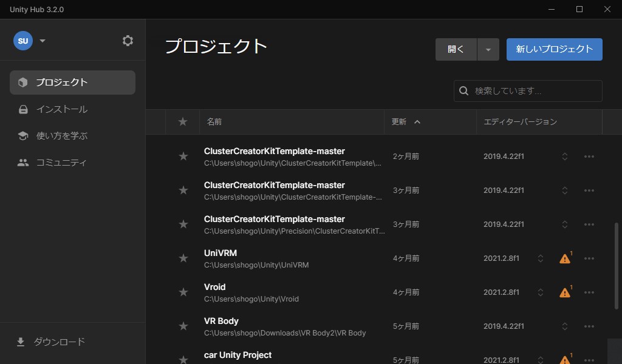Click warning icon on UniVRM project

[565, 258]
